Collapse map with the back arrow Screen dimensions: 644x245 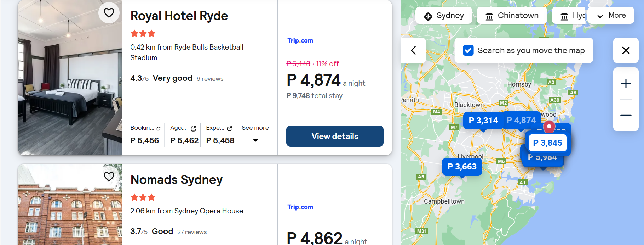tap(413, 50)
